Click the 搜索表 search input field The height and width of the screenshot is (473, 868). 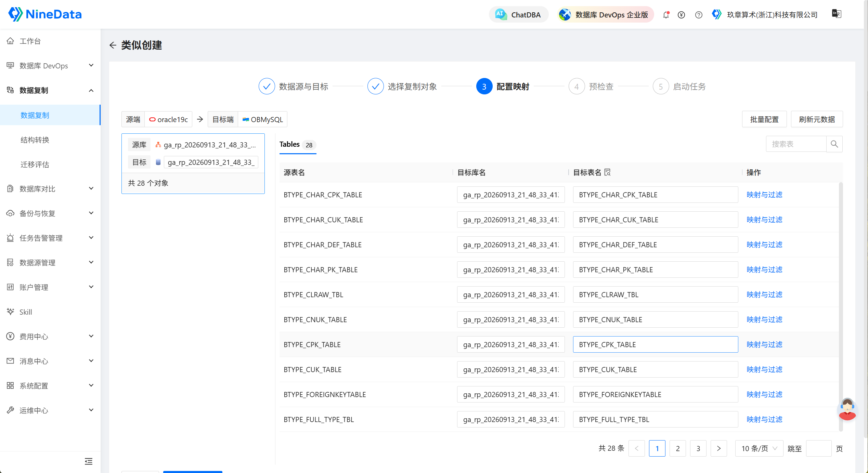(796, 144)
